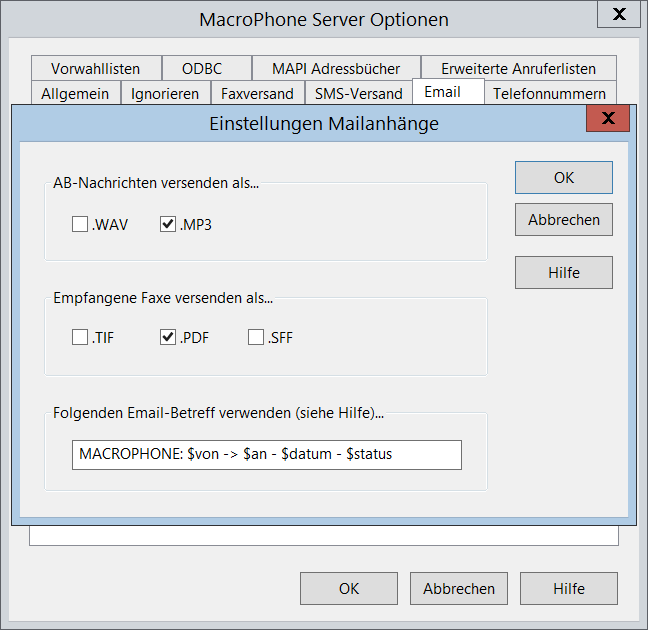The height and width of the screenshot is (630, 648).
Task: Close the Einstellungen Mailanhänge dialog via red X
Action: pos(608,121)
